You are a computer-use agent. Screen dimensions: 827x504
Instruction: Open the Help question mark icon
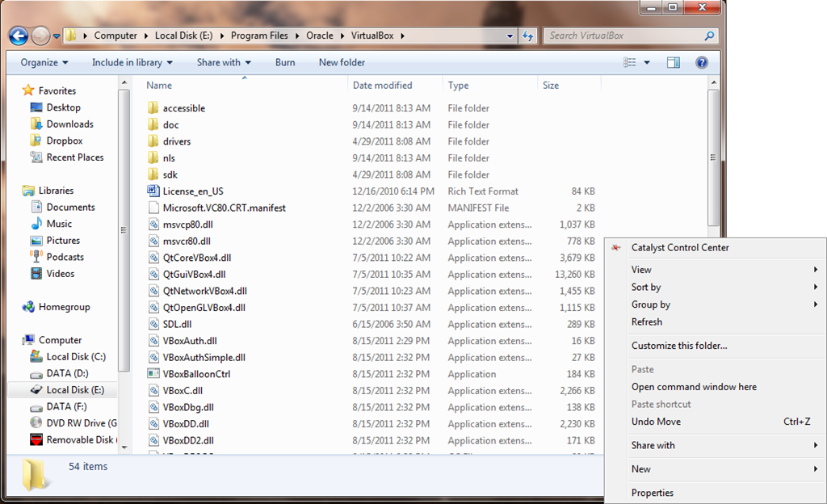[701, 62]
